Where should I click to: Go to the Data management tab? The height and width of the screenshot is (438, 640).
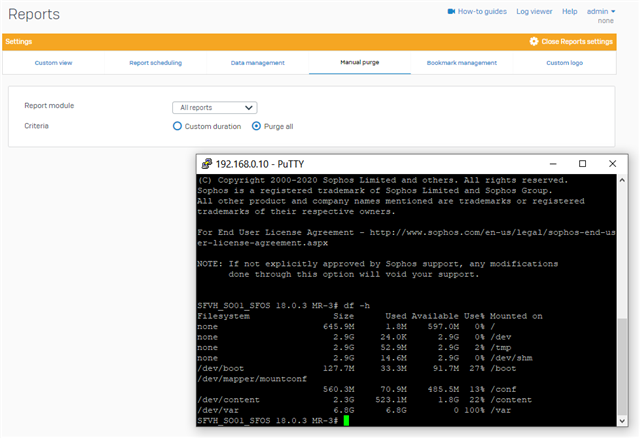click(258, 63)
